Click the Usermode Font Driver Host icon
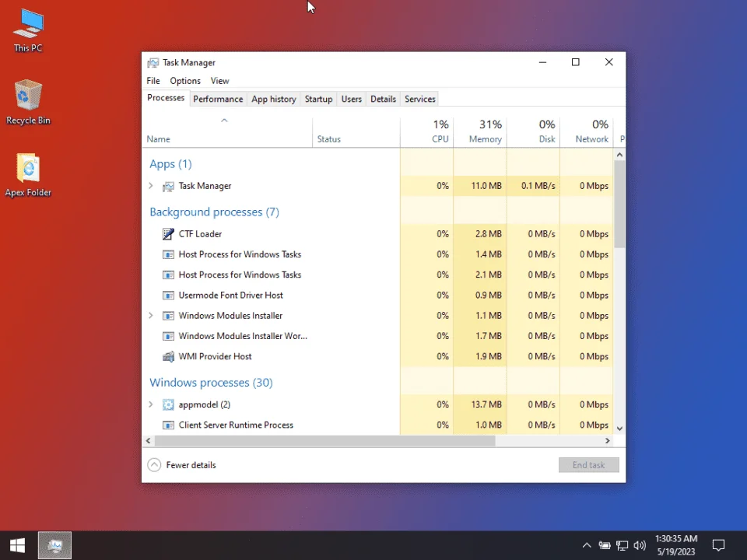 point(168,296)
